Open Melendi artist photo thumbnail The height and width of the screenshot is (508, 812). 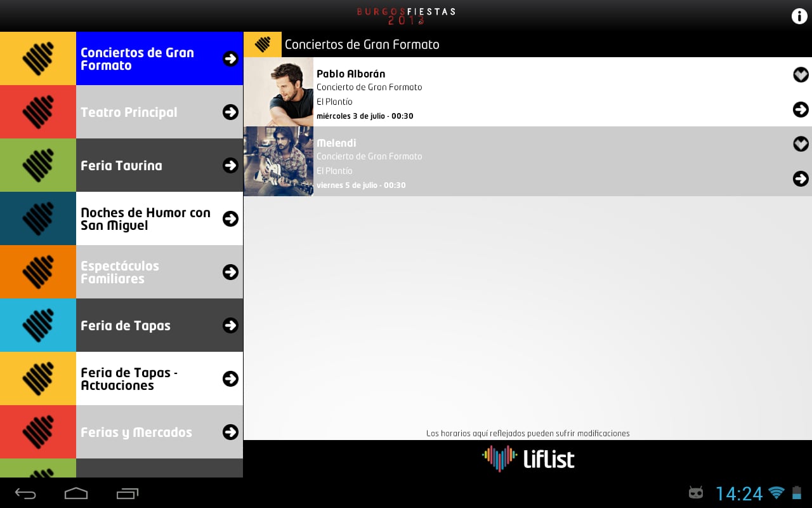[x=278, y=161]
